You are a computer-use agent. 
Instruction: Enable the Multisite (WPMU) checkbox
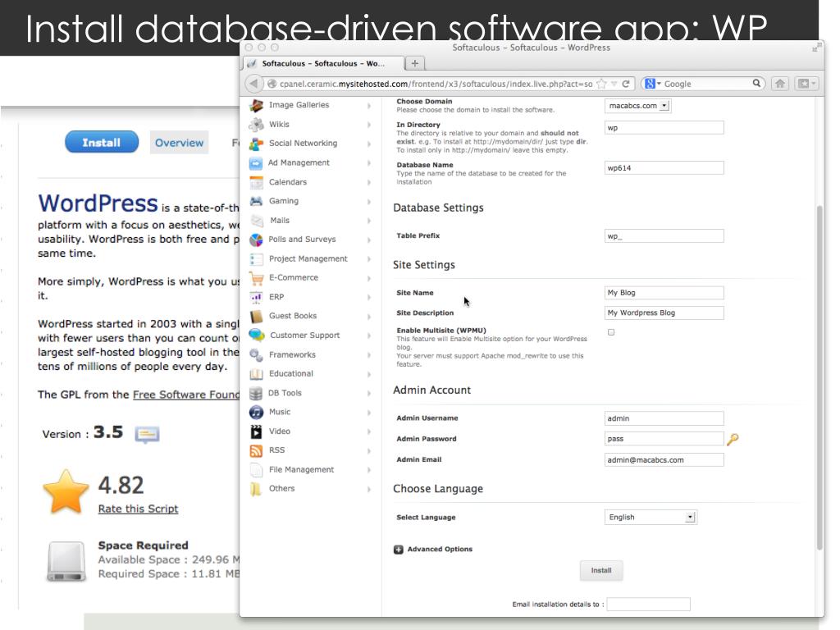(610, 332)
